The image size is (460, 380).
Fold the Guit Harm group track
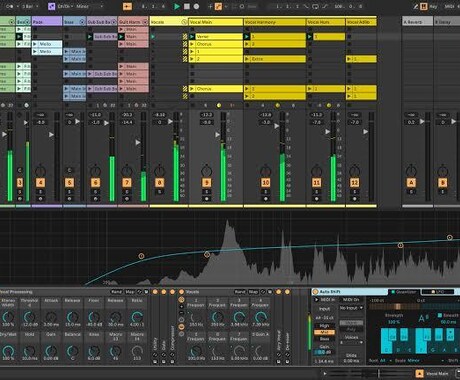pos(145,22)
